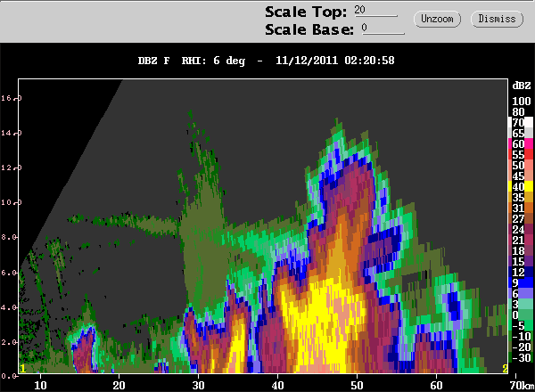Image resolution: width=535 pixels, height=392 pixels.
Task: Click the RHI title with date 11/12/2011
Action: (x=266, y=61)
